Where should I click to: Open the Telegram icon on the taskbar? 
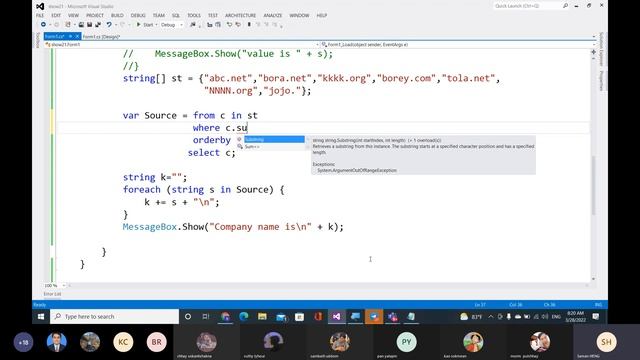(x=374, y=317)
